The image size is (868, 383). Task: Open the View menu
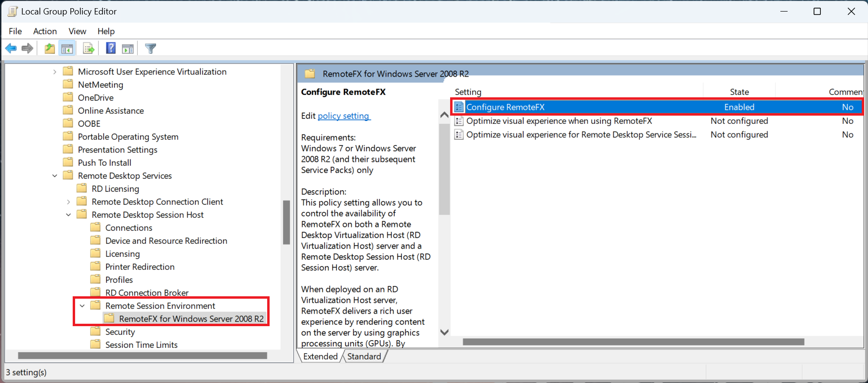click(77, 31)
